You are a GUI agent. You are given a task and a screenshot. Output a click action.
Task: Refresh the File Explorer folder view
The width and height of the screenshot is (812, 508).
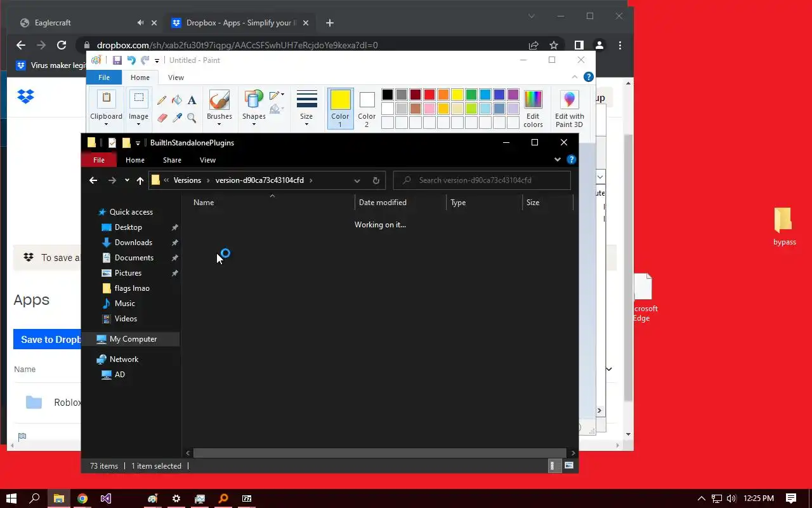(x=376, y=180)
